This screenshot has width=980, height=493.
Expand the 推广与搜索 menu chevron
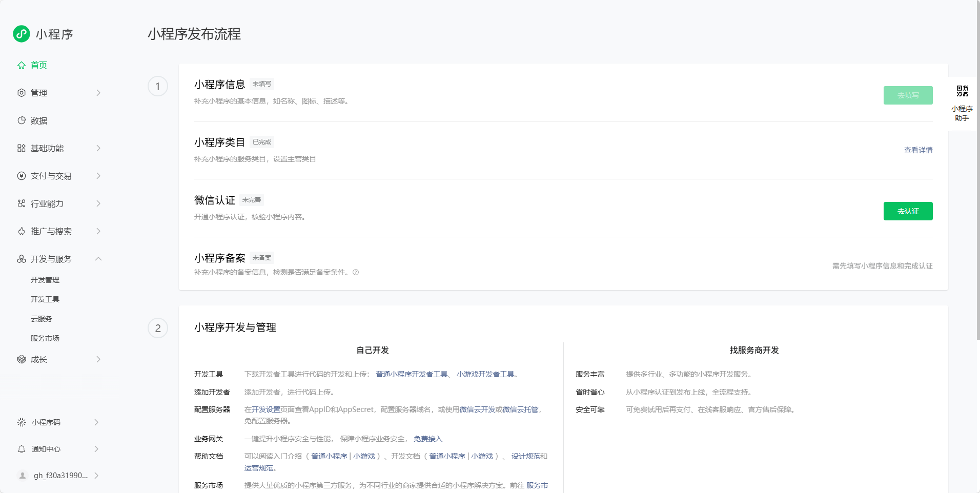pos(98,231)
